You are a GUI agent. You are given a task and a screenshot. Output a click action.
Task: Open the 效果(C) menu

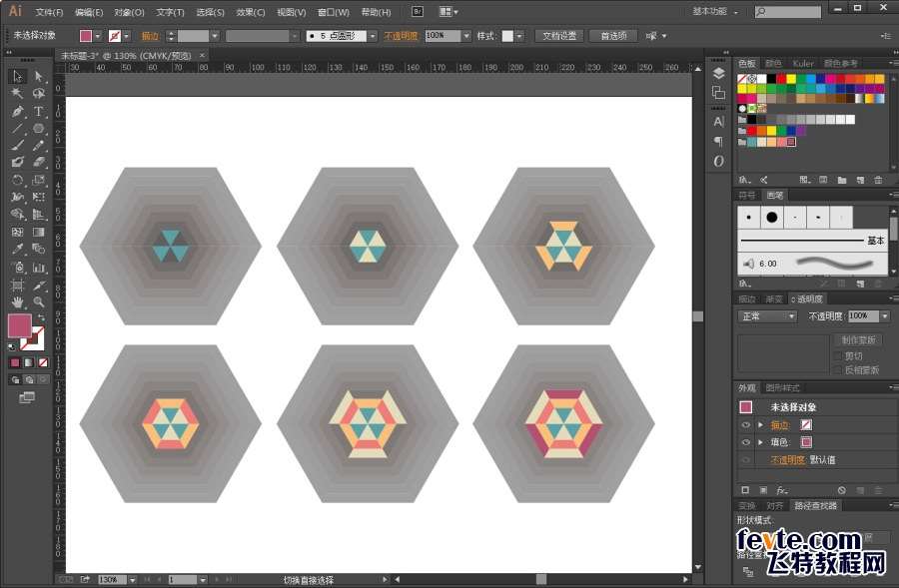pyautogui.click(x=251, y=12)
